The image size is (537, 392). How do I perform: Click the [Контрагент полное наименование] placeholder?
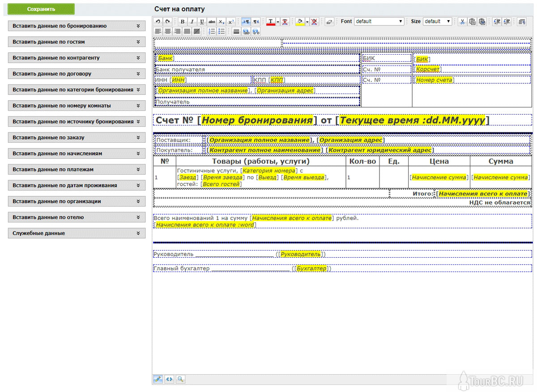265,150
